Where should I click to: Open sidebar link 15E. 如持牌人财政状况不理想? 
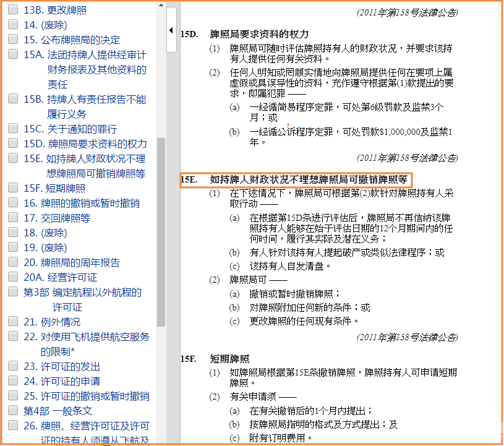coord(85,166)
